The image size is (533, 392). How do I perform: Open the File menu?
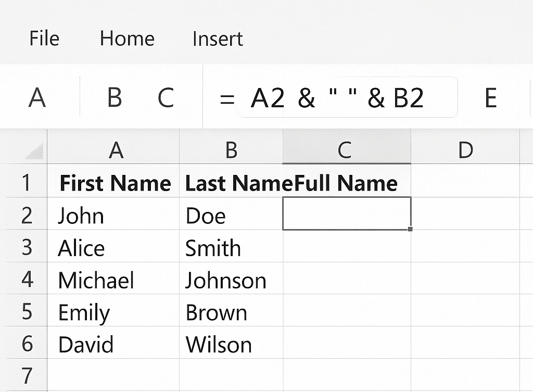pyautogui.click(x=44, y=39)
